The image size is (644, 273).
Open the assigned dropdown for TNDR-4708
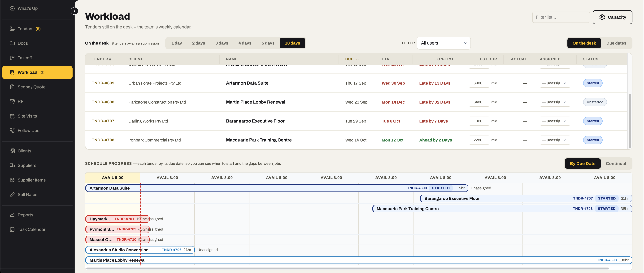pos(555,140)
